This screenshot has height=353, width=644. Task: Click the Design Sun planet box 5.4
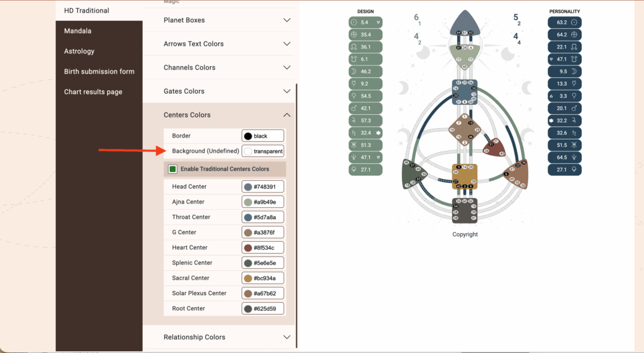[365, 22]
